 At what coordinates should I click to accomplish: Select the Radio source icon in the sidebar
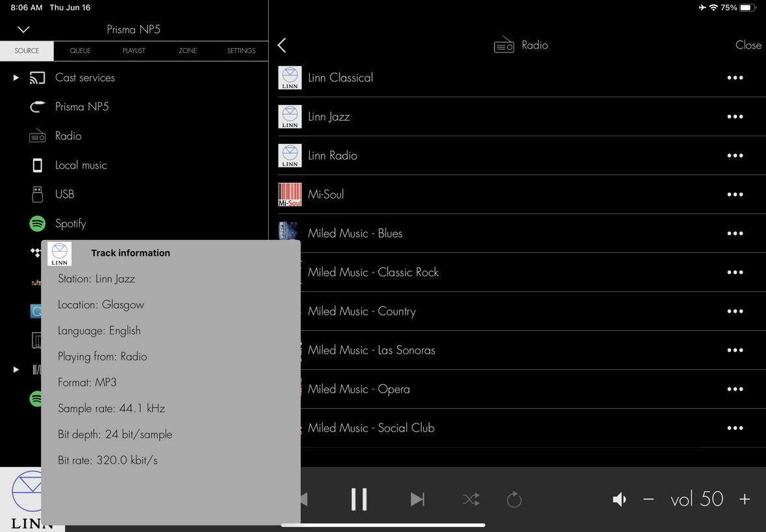pyautogui.click(x=37, y=136)
